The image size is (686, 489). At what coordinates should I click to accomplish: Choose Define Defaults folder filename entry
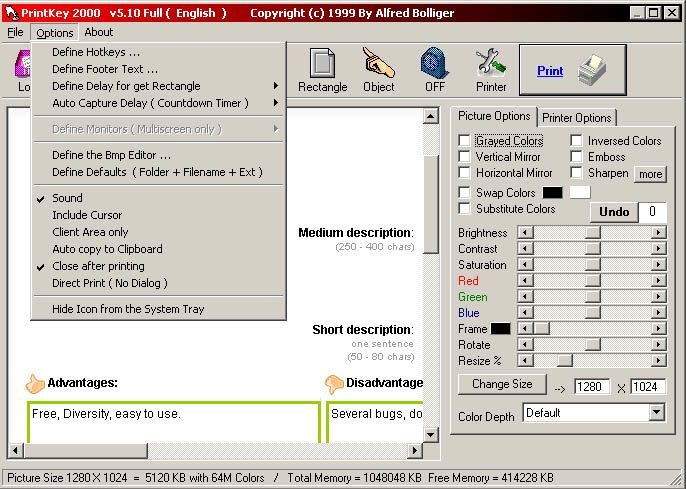(159, 172)
